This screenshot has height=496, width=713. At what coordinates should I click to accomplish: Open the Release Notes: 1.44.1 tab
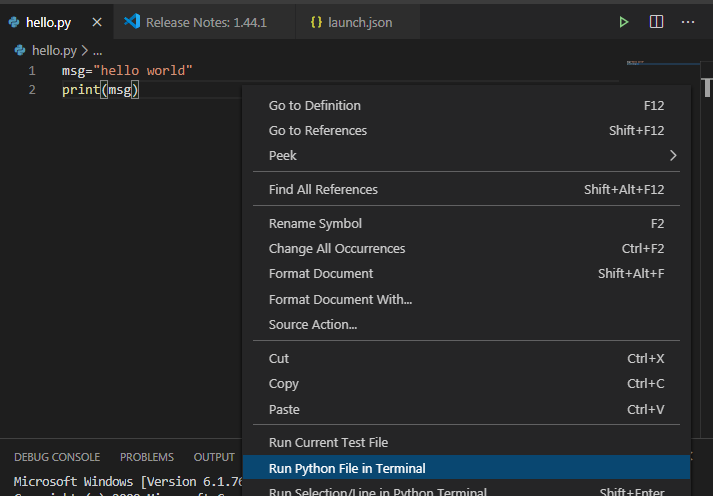(205, 22)
